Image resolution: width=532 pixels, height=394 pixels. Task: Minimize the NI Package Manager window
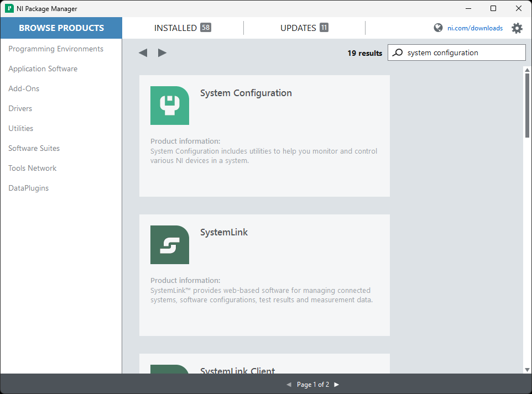pyautogui.click(x=468, y=8)
